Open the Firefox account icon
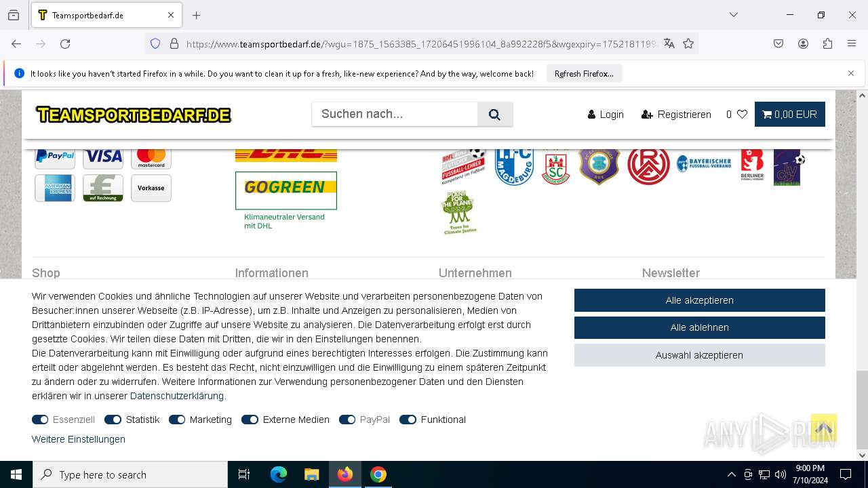 803,44
